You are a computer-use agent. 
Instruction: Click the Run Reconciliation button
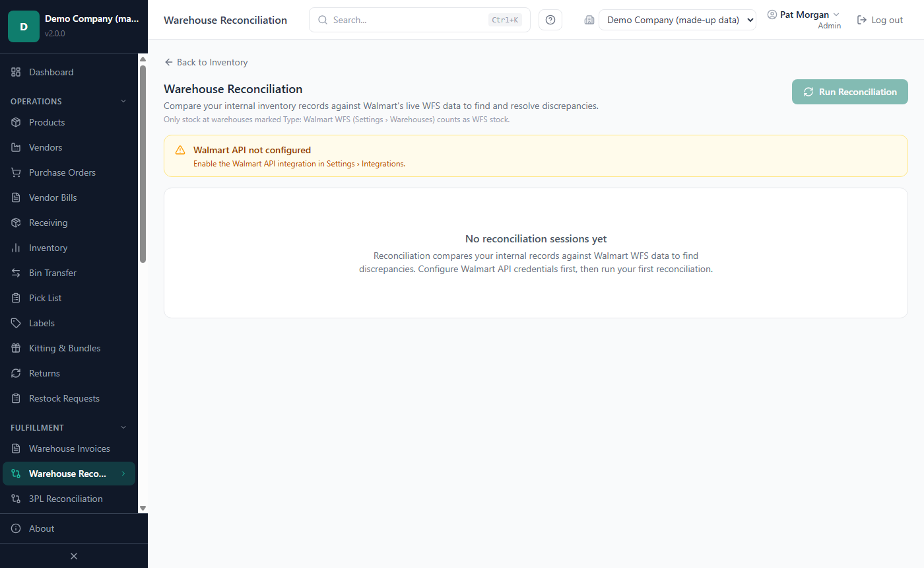pyautogui.click(x=850, y=92)
